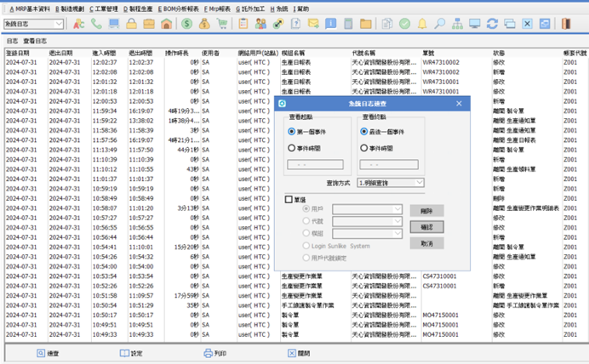Click the 刪除 button in dialog

tap(426, 211)
